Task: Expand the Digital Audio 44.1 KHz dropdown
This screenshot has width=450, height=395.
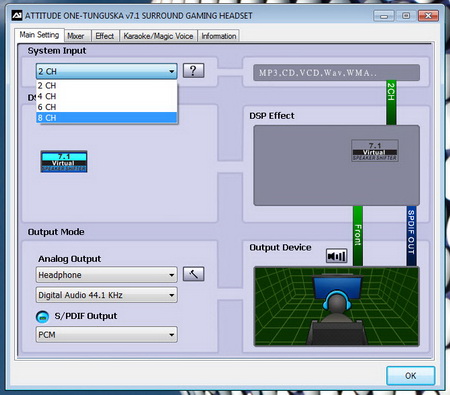Action: [x=106, y=295]
